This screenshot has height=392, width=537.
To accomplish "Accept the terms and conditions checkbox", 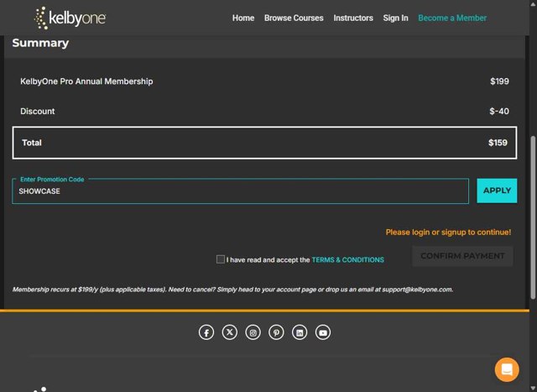I will pyautogui.click(x=221, y=259).
